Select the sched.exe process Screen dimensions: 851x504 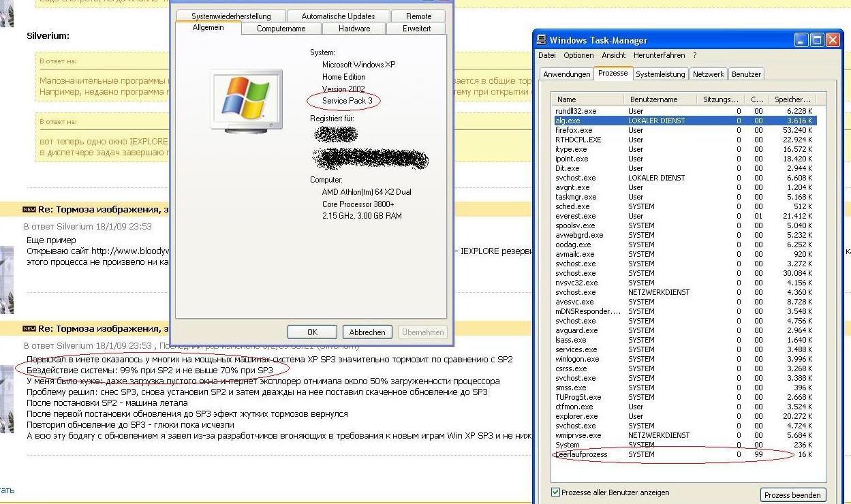click(x=684, y=206)
